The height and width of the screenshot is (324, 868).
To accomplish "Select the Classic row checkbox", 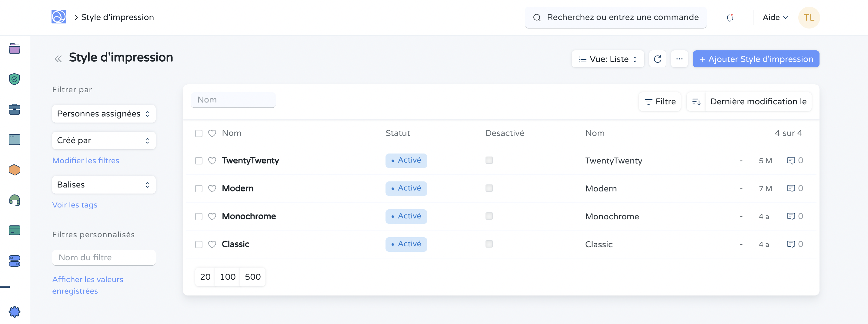I will tap(199, 245).
